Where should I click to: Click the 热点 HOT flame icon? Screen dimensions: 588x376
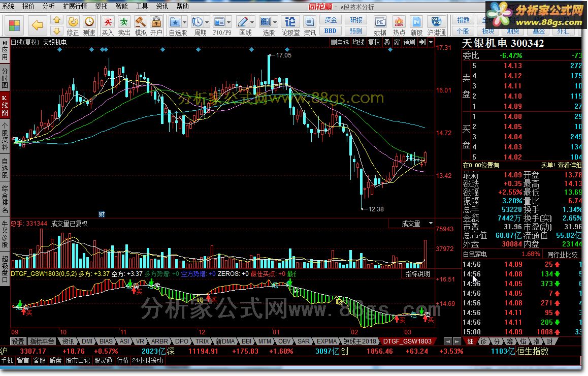point(399,22)
